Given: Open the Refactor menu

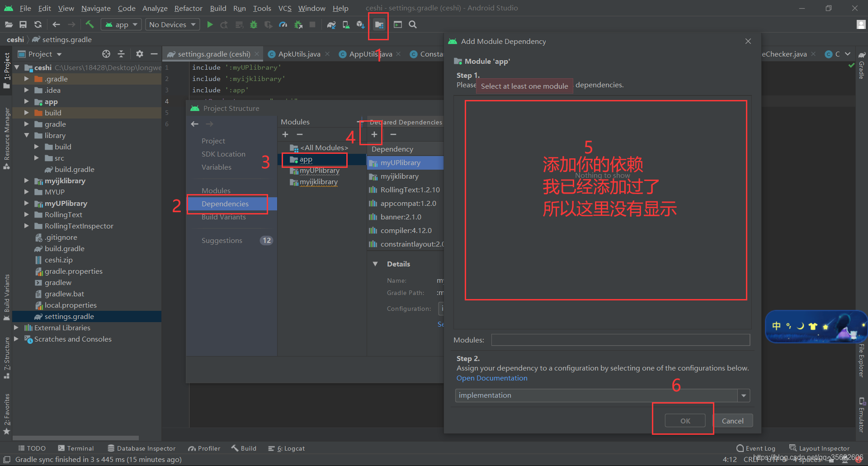Looking at the screenshot, I should (x=189, y=8).
